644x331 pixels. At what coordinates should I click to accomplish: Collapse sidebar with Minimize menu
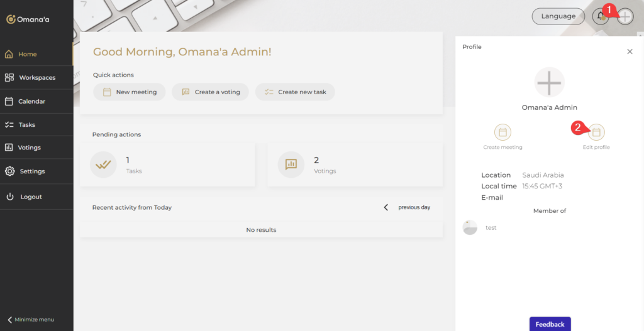(31, 320)
